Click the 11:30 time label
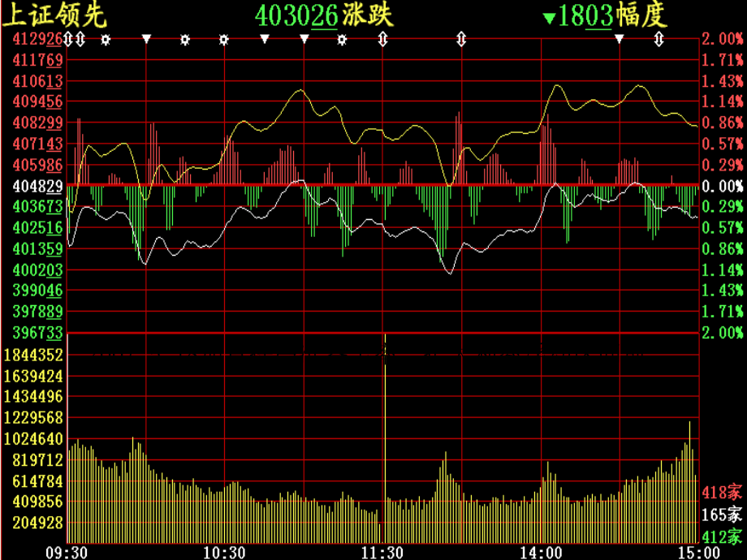 point(382,553)
